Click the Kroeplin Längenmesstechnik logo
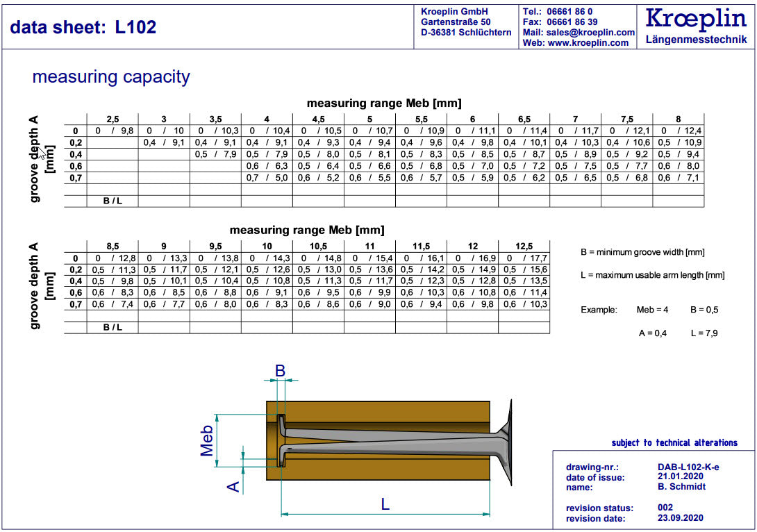The width and height of the screenshot is (757, 532). point(696,25)
